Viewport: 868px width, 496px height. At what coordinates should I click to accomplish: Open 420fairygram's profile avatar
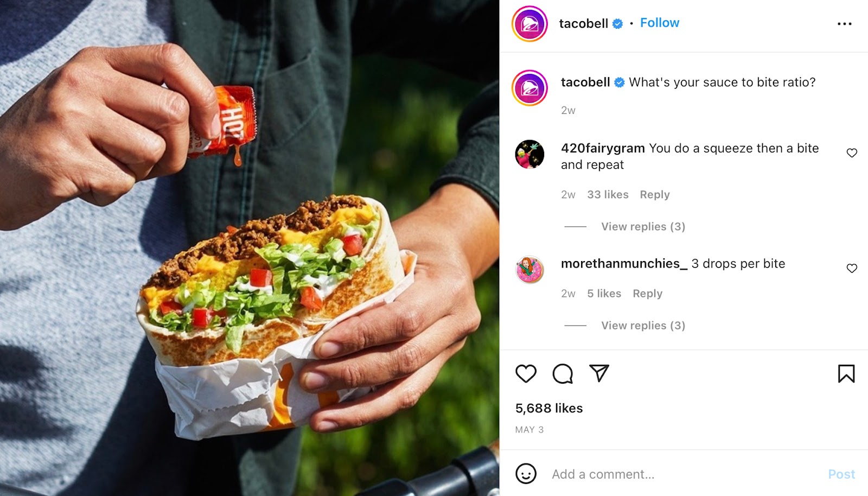tap(529, 154)
